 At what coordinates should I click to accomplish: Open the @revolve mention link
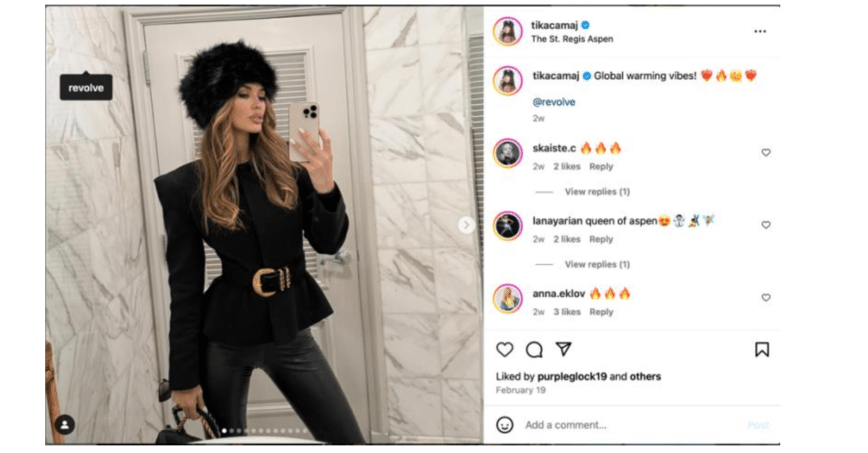554,102
